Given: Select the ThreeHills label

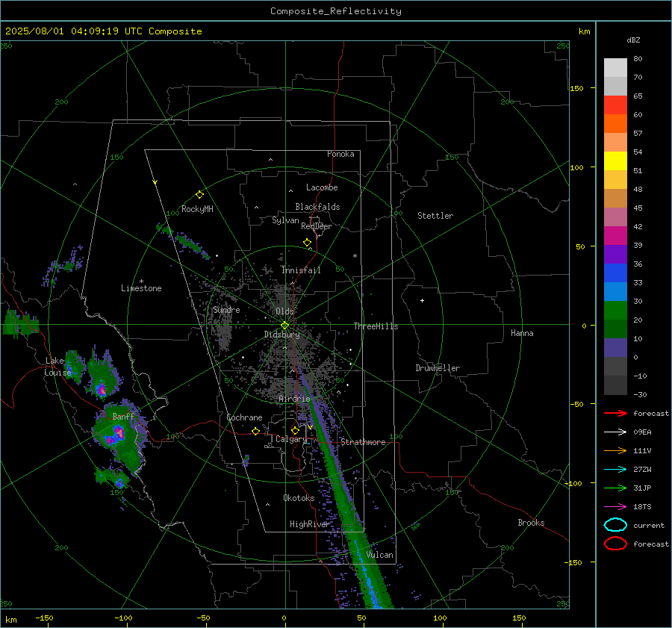Looking at the screenshot, I should 376,326.
